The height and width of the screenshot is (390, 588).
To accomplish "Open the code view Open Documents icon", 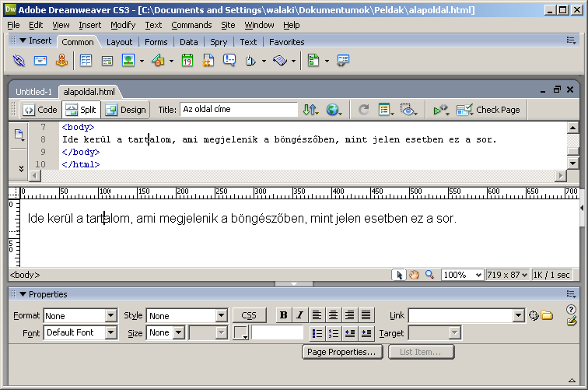I will pyautogui.click(x=19, y=135).
